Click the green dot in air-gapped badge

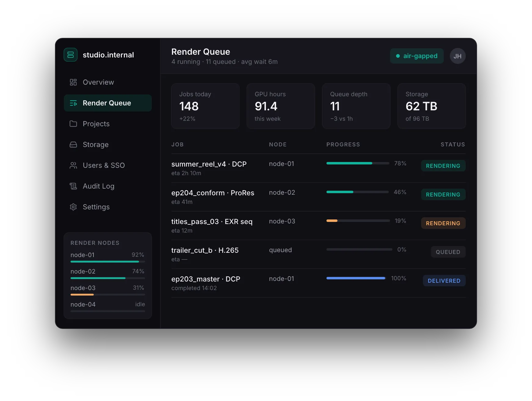398,56
